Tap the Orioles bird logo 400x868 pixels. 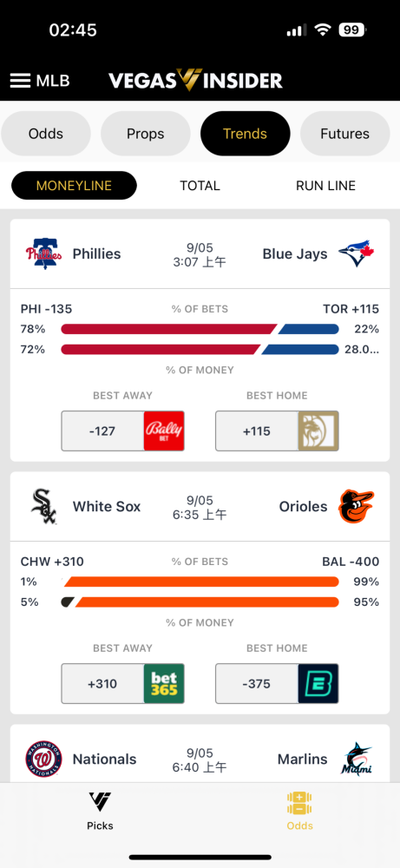coord(357,506)
